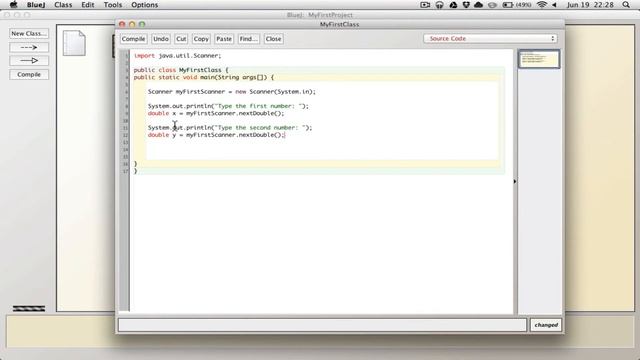
Task: Click the double x assignment line
Action: pyautogui.click(x=216, y=113)
